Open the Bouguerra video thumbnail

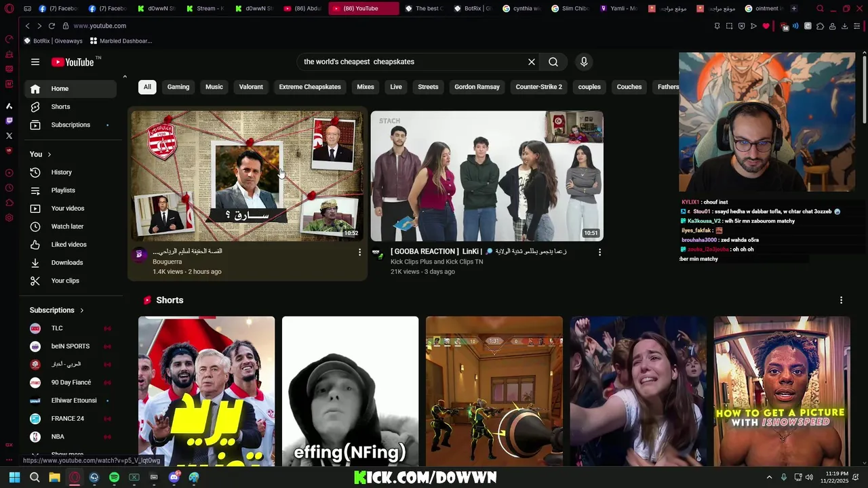coord(248,176)
